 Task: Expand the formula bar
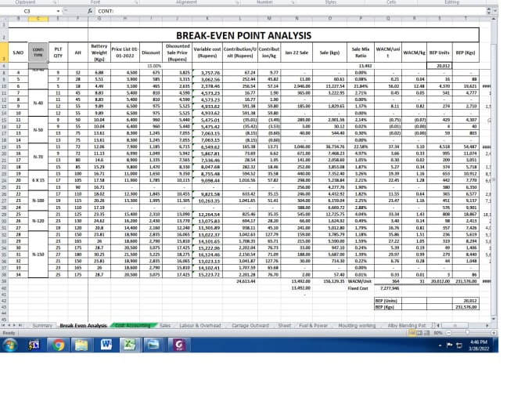(x=495, y=11)
